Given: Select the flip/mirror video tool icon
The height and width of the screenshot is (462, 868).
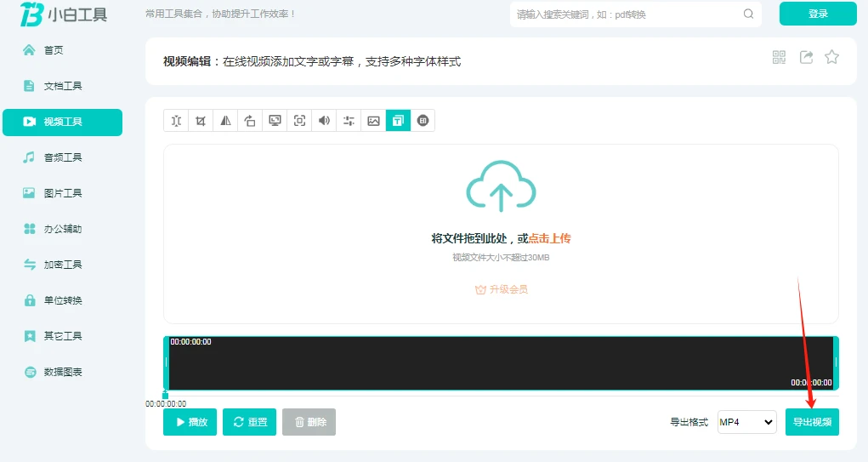Looking at the screenshot, I should point(225,121).
